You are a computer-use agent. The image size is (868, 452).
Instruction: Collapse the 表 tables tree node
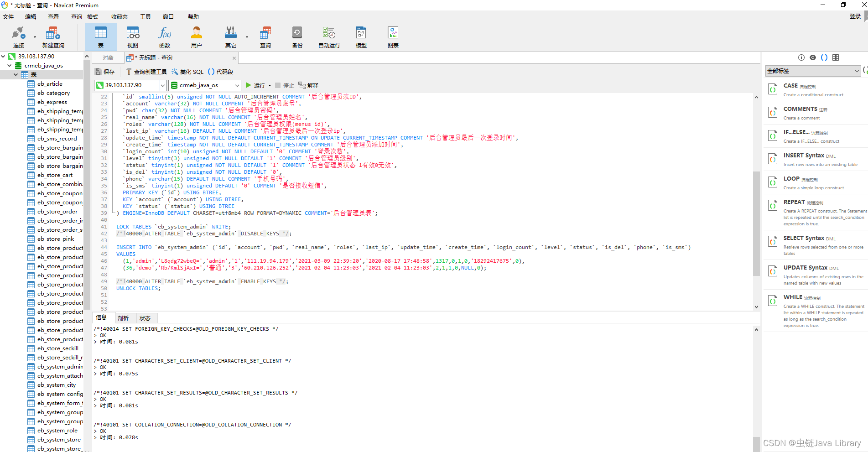16,75
